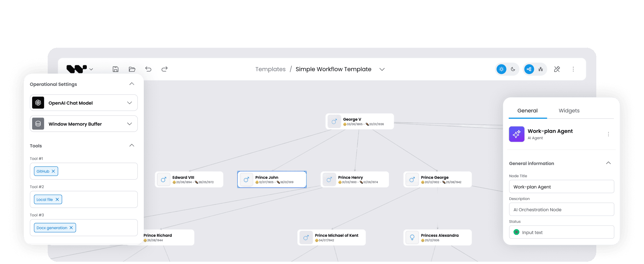Collapse the Tools section
The width and height of the screenshot is (644, 264).
pyautogui.click(x=132, y=146)
